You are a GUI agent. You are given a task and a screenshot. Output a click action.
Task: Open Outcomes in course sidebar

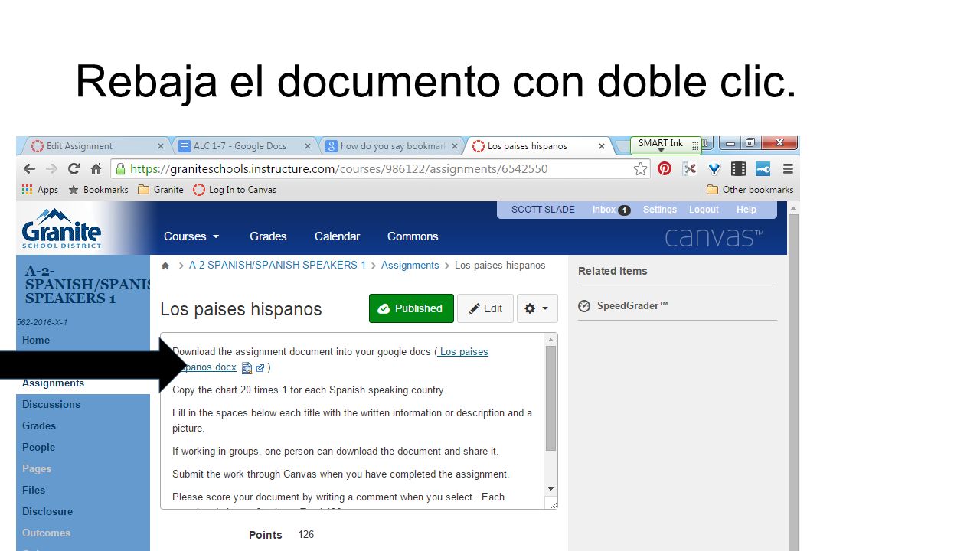46,533
